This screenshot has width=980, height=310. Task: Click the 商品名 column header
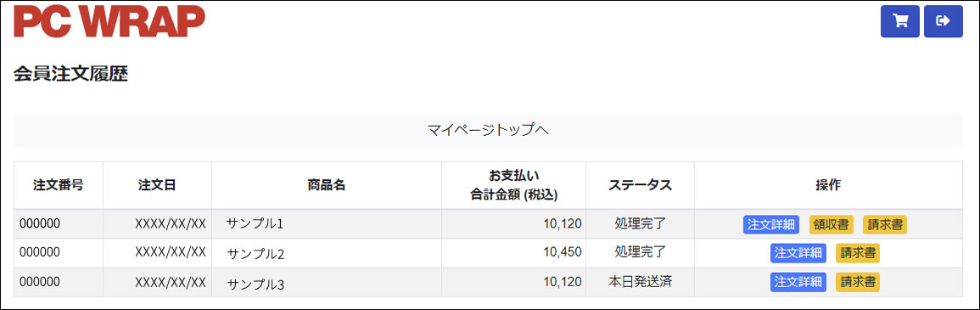click(x=327, y=185)
